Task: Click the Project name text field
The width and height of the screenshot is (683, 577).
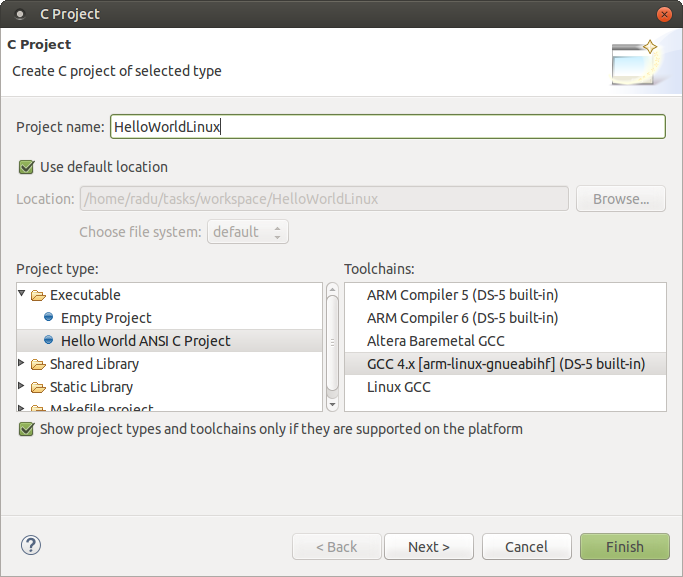Action: (x=387, y=127)
